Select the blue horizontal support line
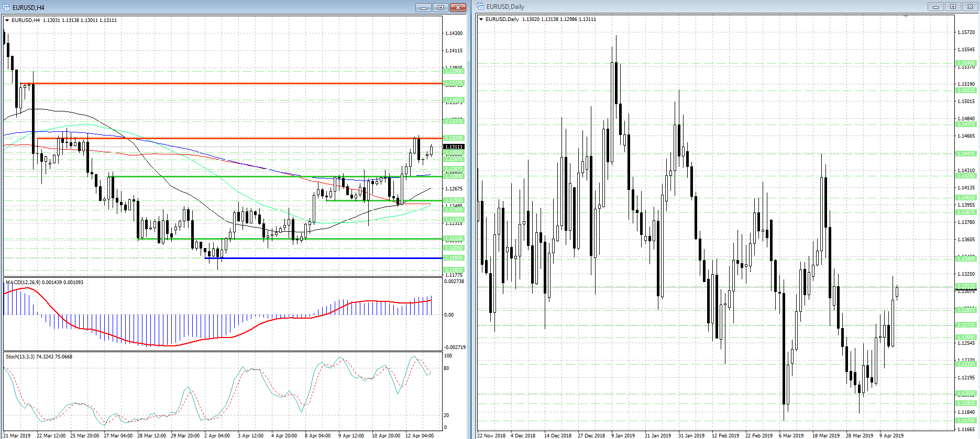The width and height of the screenshot is (980, 439). (x=314, y=258)
